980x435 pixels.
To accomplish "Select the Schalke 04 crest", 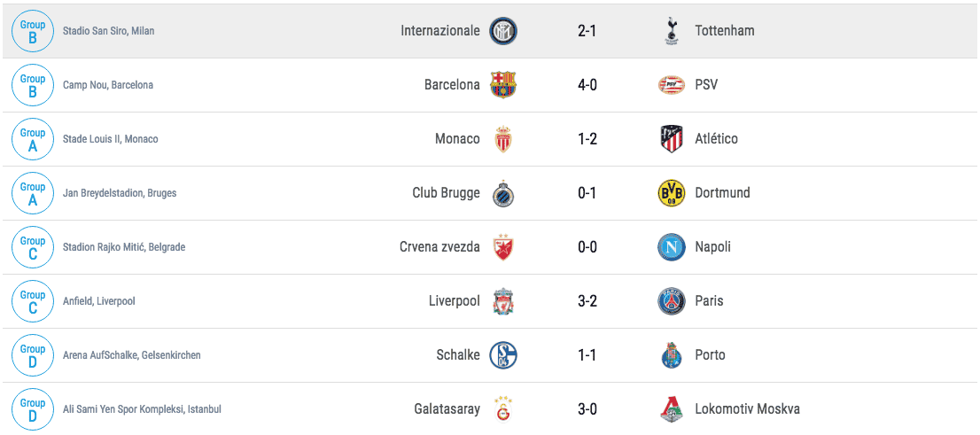I will (503, 355).
